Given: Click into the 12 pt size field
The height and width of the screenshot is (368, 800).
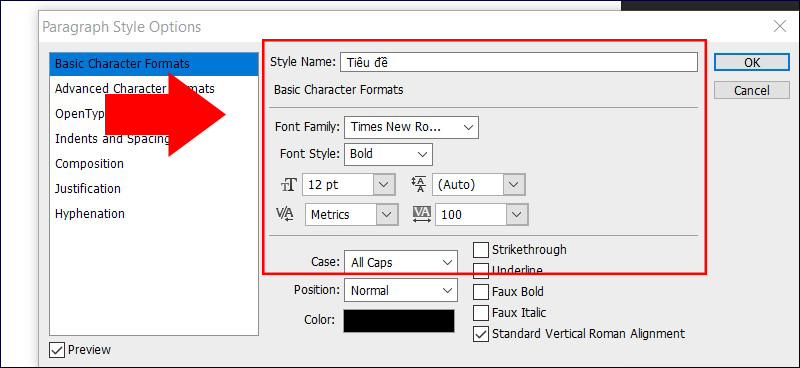Looking at the screenshot, I should [x=339, y=185].
